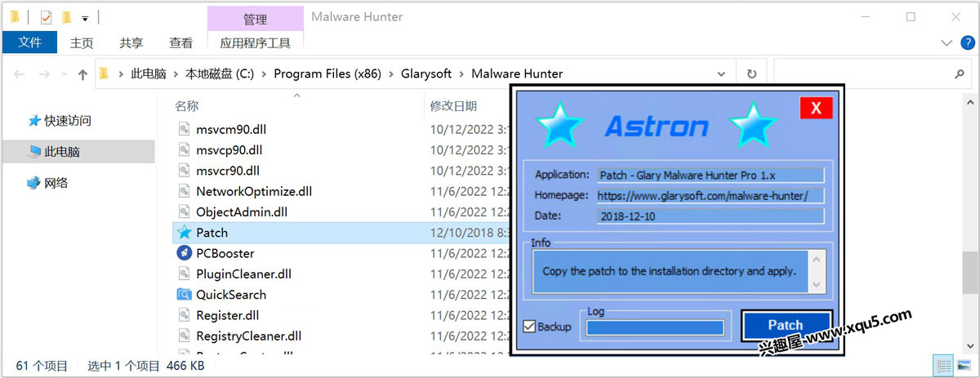Select 网络 in navigation pane
Viewport: 980px width, 378px height.
[56, 183]
